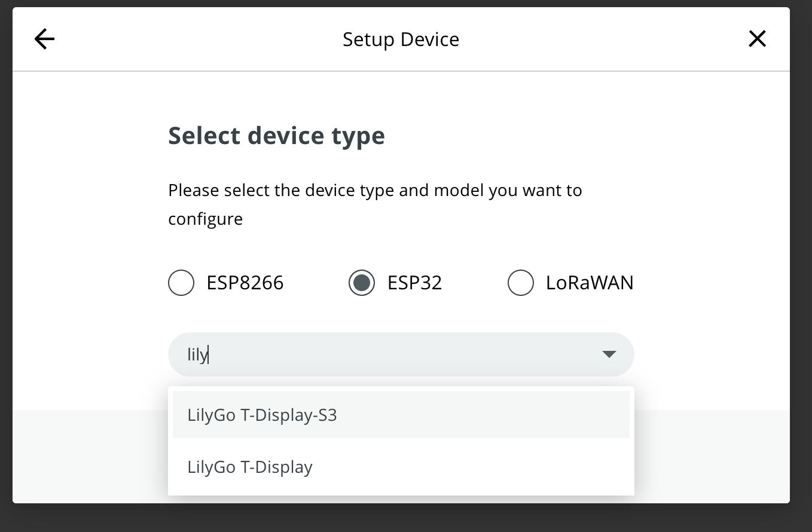Click the ESP8266 label text

pyautogui.click(x=245, y=283)
